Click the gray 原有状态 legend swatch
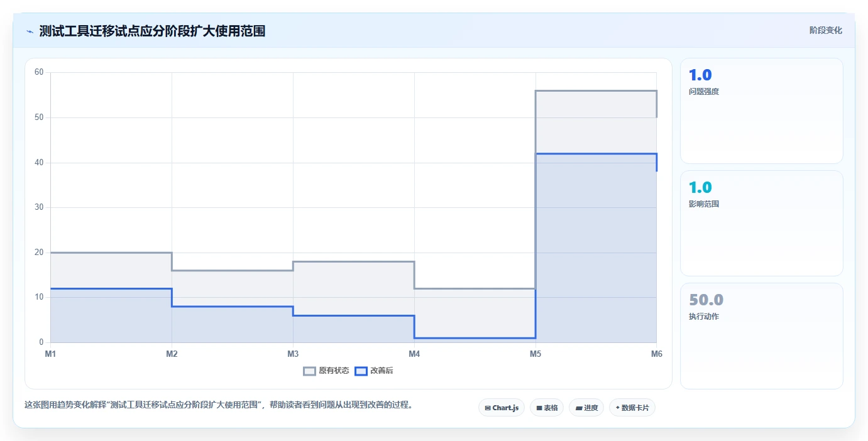Viewport: 868px width, 441px height. pyautogui.click(x=309, y=371)
